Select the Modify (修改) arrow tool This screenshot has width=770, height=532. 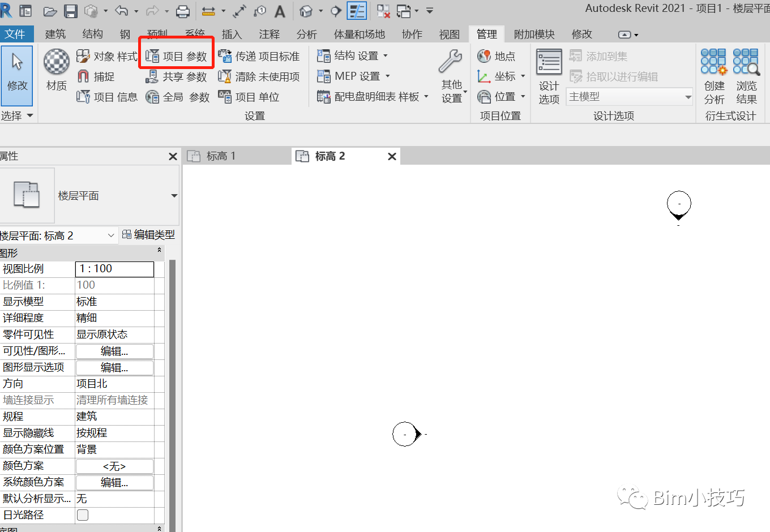coord(17,75)
